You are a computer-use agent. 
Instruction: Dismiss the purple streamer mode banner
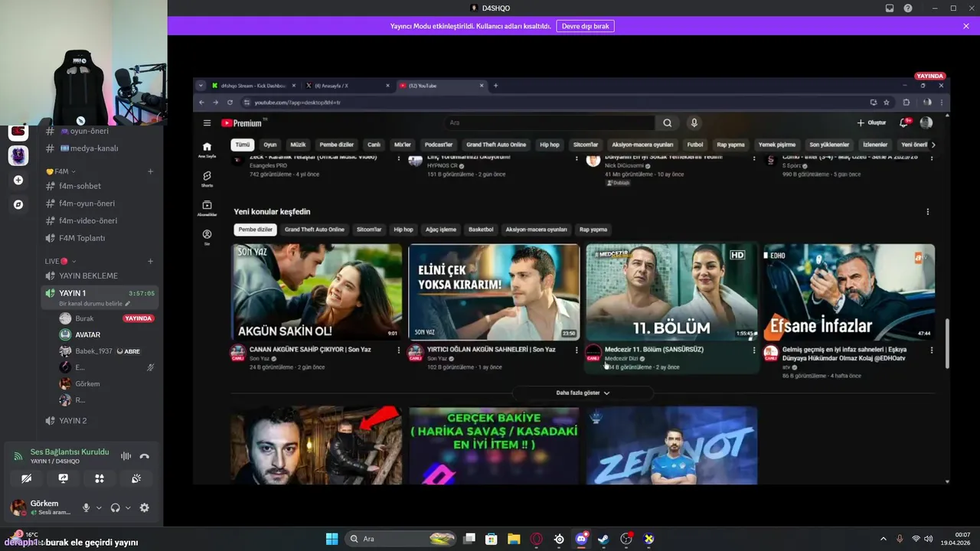click(966, 26)
